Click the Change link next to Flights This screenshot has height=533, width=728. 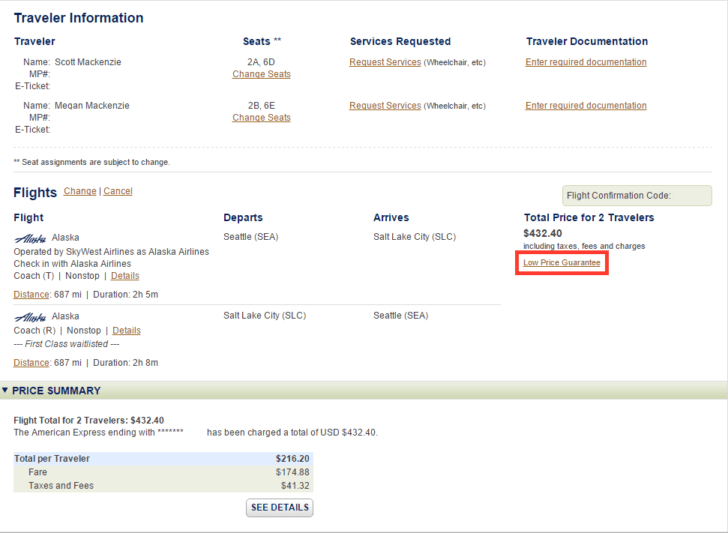point(80,191)
